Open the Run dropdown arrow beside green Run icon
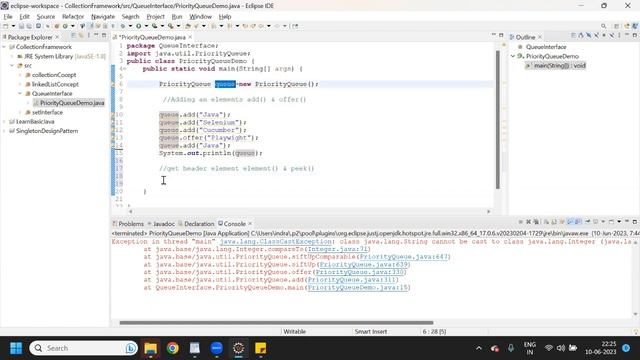 click(x=146, y=26)
